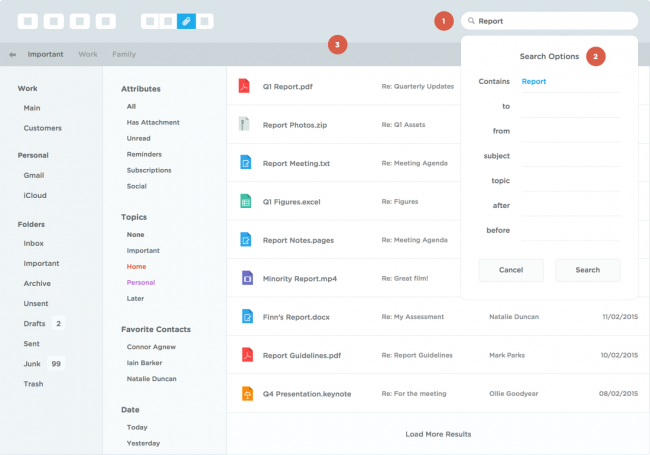Open the Customers account
The image size is (650, 455).
43,128
